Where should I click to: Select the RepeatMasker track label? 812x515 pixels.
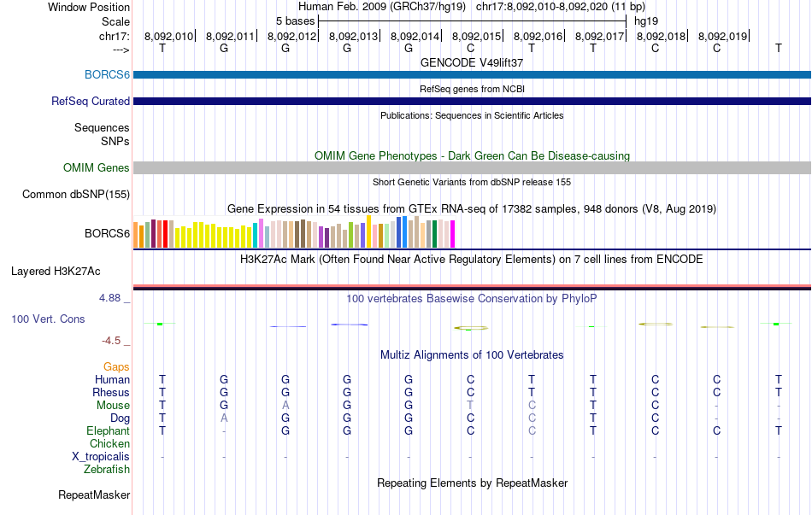tap(94, 495)
